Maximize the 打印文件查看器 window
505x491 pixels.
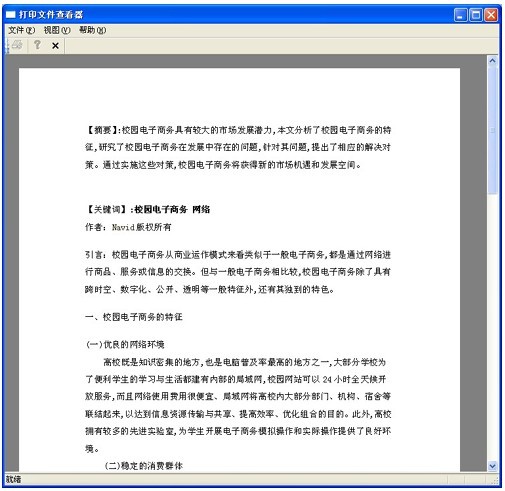[476, 15]
